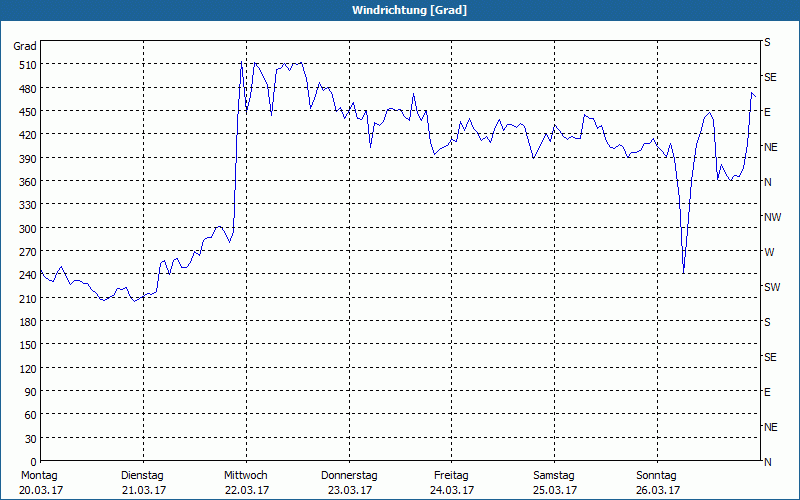This screenshot has width=800, height=500.
Task: Click the 300 left axis value
Action: pos(29,229)
